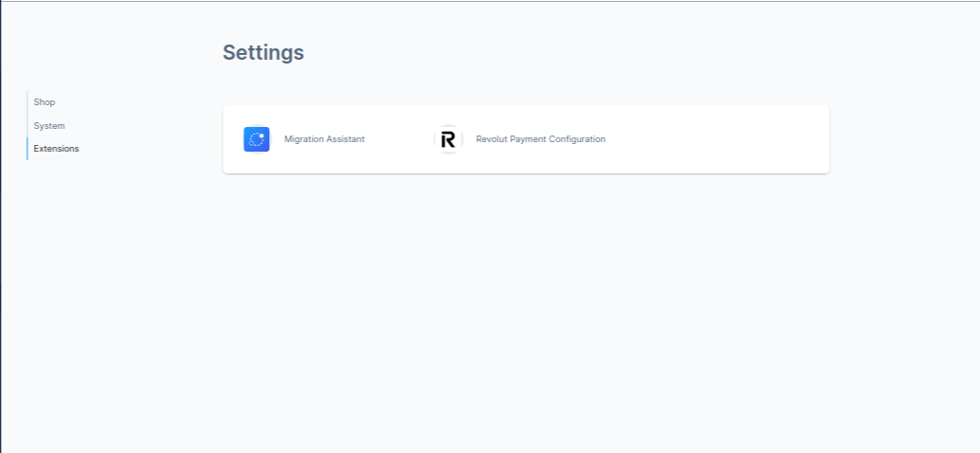Click the Settings page heading
The height and width of the screenshot is (453, 980).
(263, 52)
